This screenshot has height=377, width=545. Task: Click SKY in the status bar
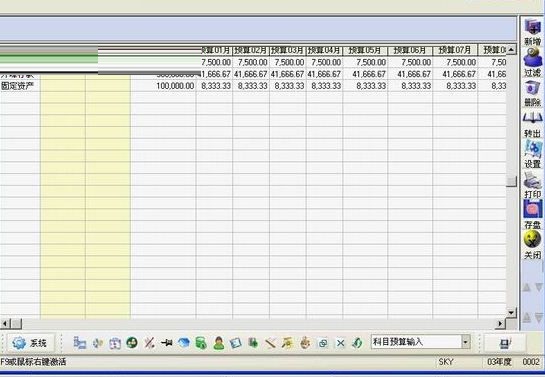coord(446,362)
